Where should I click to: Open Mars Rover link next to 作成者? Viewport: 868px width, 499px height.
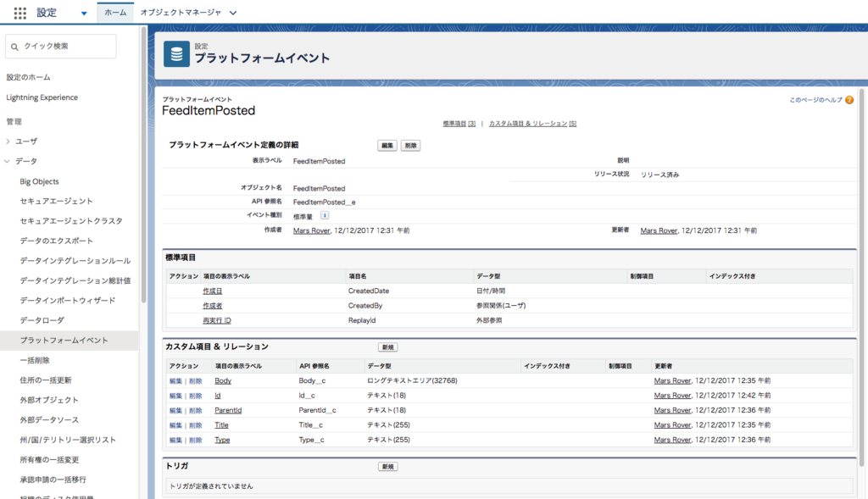point(312,230)
